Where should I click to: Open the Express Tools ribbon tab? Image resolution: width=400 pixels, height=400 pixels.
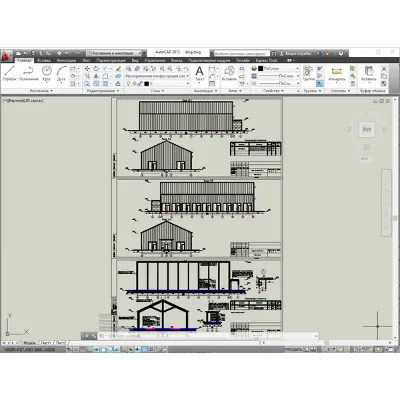pyautogui.click(x=266, y=60)
